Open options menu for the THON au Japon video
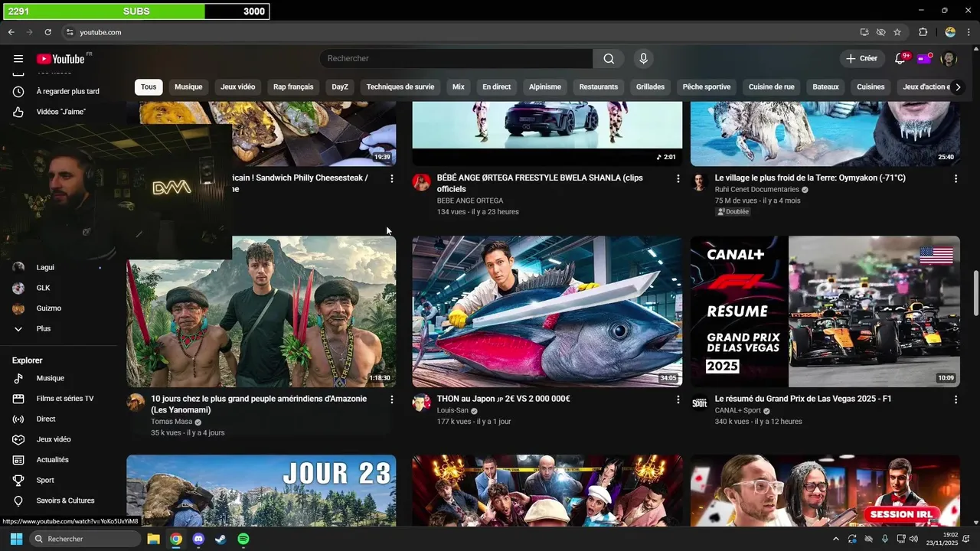This screenshot has height=551, width=980. coord(678,399)
